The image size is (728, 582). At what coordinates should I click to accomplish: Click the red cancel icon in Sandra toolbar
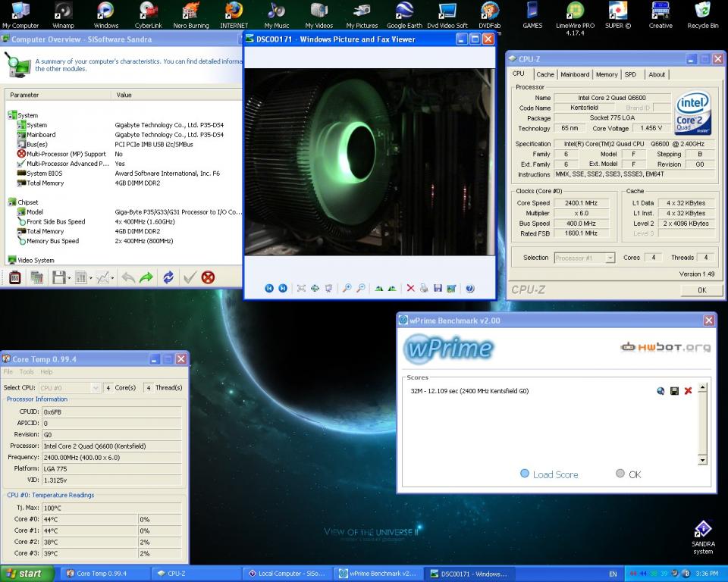coord(208,277)
